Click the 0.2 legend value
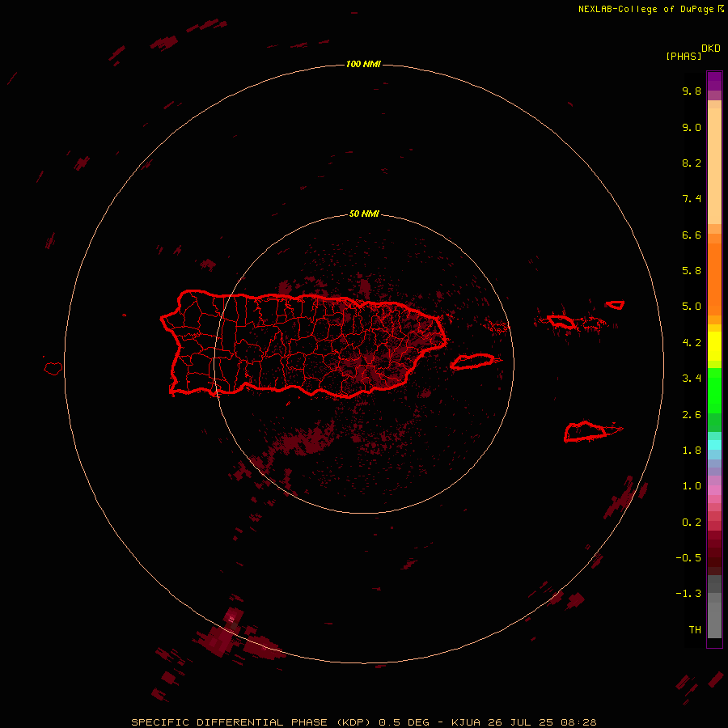Screen dimensions: 728x728 point(692,523)
